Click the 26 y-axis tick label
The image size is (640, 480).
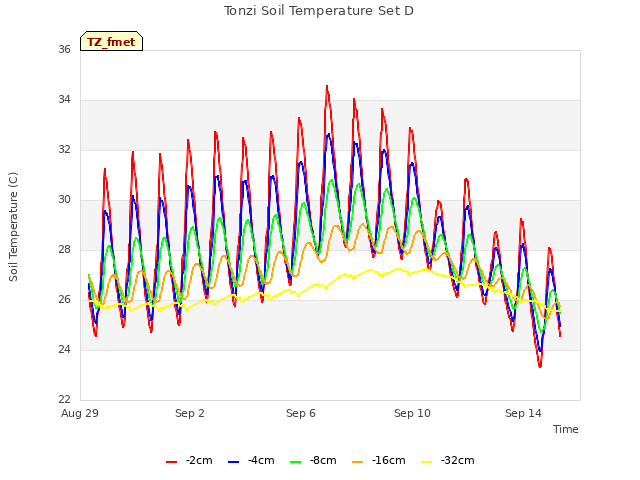64,300
